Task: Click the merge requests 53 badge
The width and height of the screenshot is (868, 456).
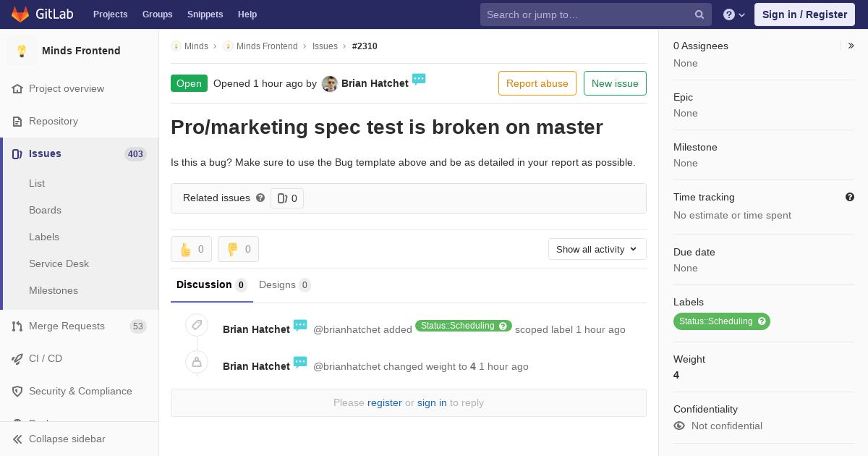Action: point(138,326)
